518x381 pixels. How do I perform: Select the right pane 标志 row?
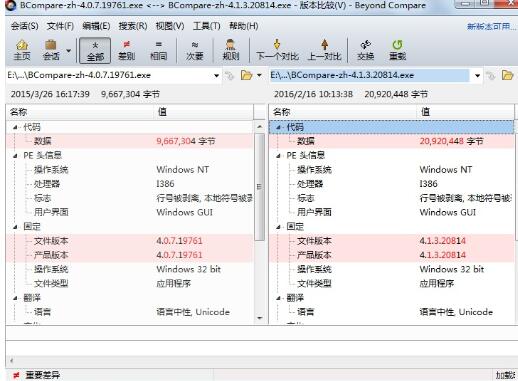[x=392, y=198]
